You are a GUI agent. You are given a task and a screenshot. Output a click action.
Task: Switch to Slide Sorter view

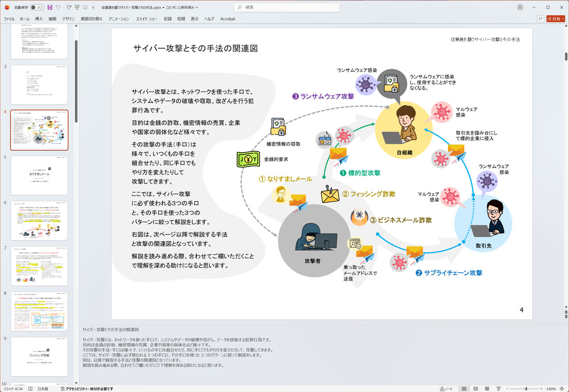pos(475,389)
